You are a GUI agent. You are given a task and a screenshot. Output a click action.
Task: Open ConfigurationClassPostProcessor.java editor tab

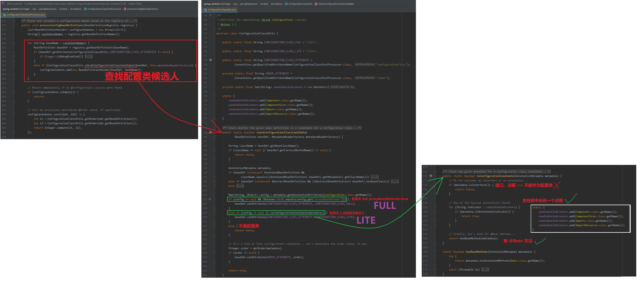(x=24, y=15)
